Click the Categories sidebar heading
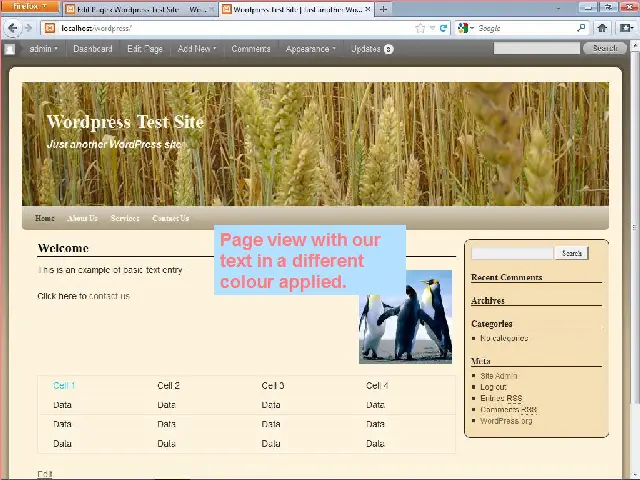 (492, 324)
